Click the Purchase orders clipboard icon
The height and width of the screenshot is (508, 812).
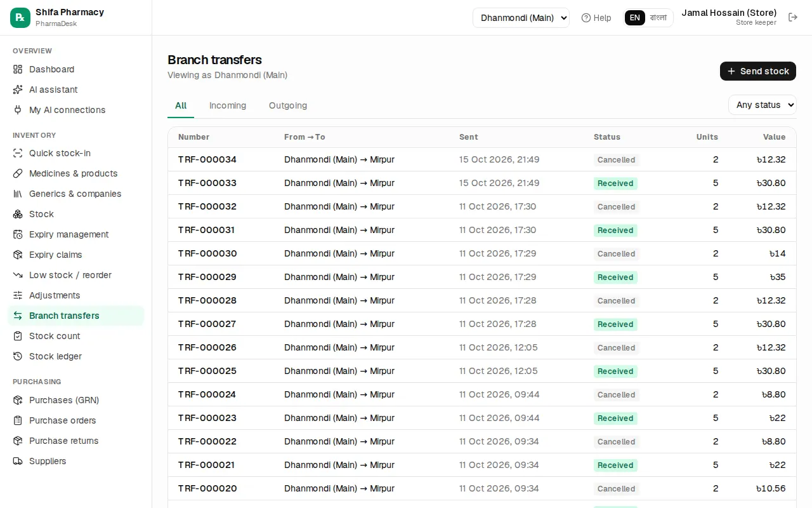[x=18, y=420]
